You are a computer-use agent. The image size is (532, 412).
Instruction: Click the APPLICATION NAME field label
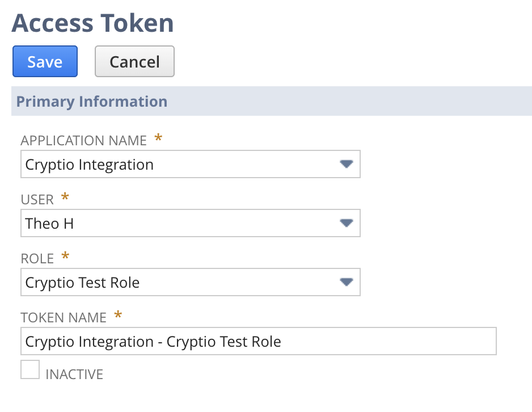[83, 140]
